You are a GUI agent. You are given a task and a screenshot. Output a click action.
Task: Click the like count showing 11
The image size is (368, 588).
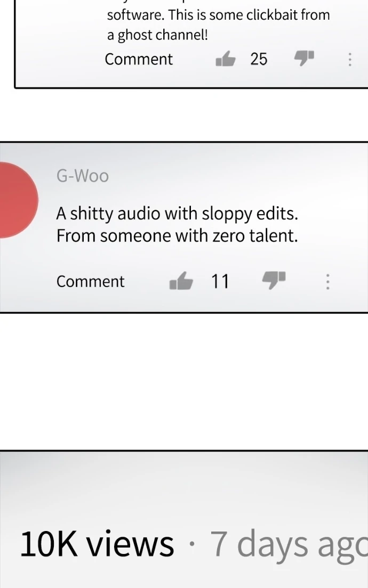[220, 281]
